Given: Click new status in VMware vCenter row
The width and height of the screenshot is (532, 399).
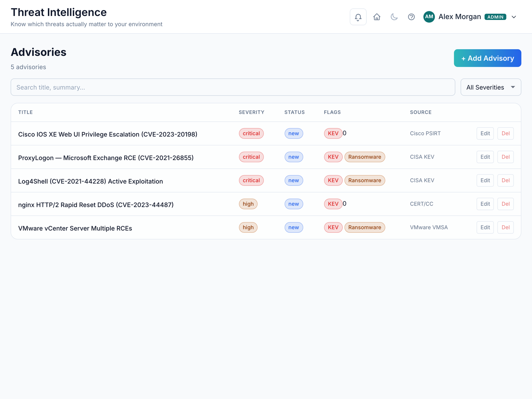Looking at the screenshot, I should (x=294, y=227).
